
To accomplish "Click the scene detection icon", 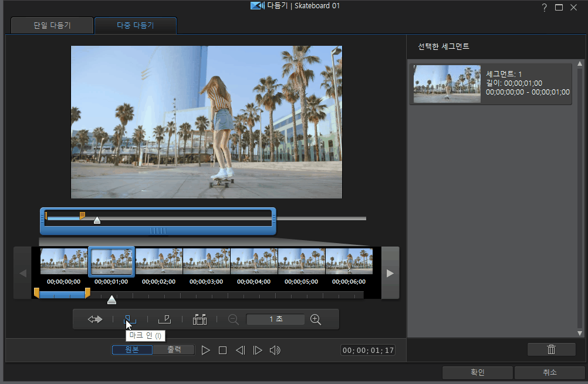I will 200,319.
